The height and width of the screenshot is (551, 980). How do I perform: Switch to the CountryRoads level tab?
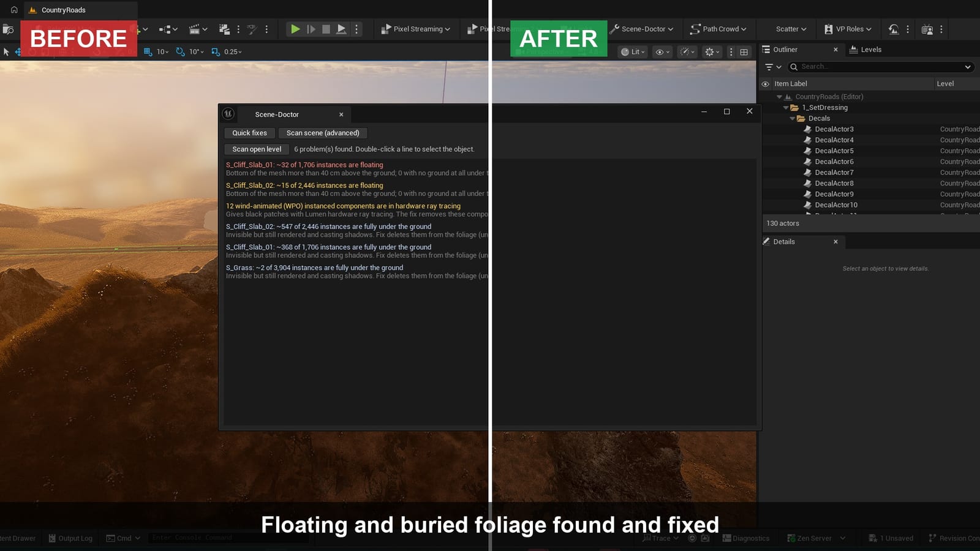[x=80, y=10]
